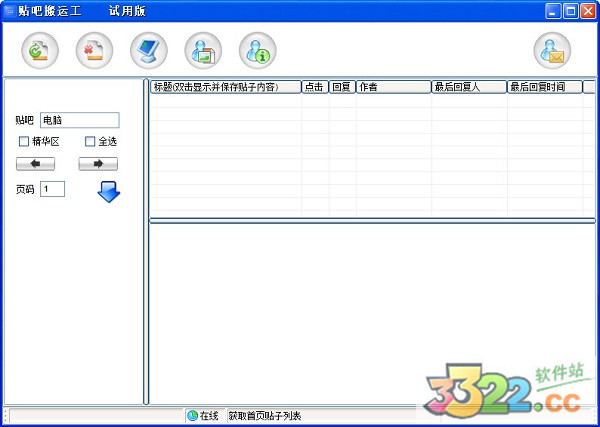Click the 页码 label
Viewport: 600px width, 427px height.
click(x=25, y=189)
